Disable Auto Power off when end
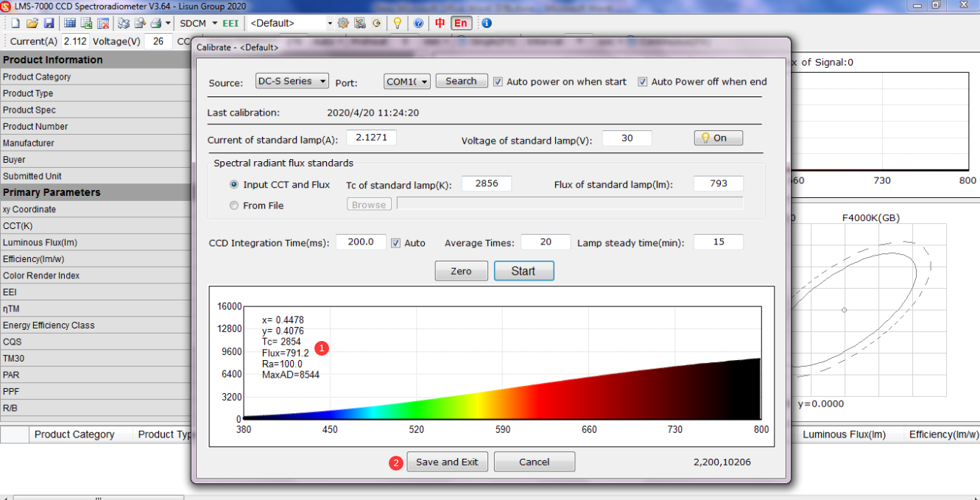The height and width of the screenshot is (500, 980). point(644,81)
